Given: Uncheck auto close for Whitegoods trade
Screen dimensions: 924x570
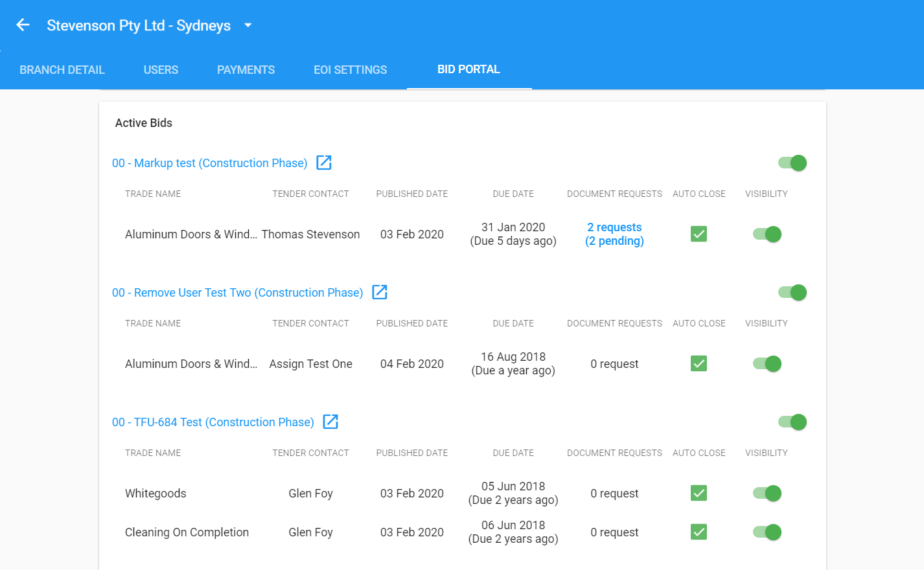Looking at the screenshot, I should click(699, 493).
